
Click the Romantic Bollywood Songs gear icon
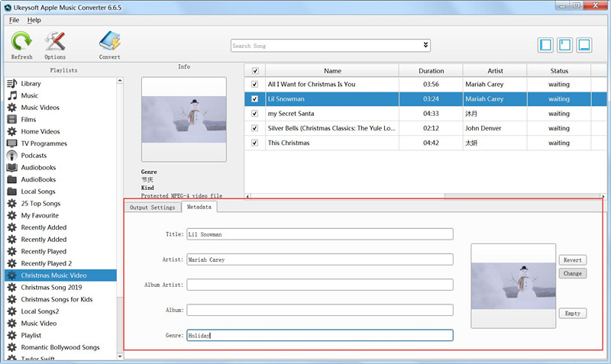point(12,347)
